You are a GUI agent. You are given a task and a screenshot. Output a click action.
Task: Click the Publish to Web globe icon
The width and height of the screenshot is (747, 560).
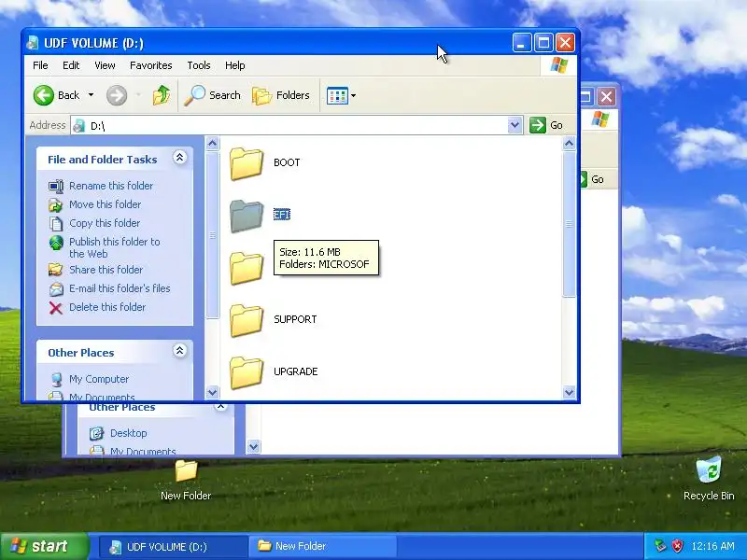click(x=56, y=243)
